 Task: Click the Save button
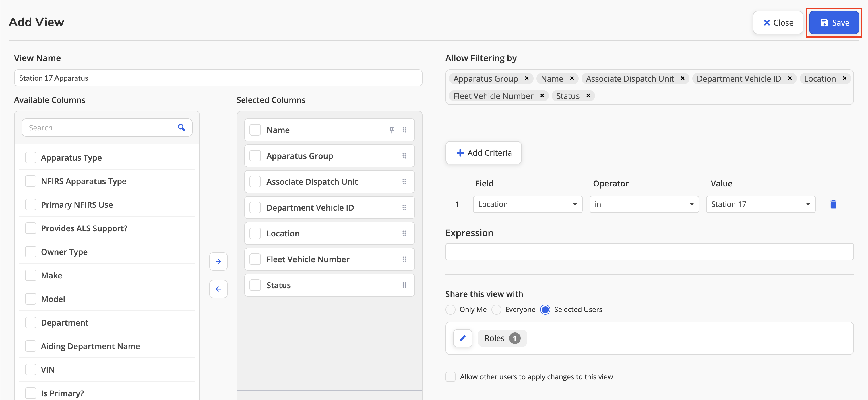coord(834,23)
